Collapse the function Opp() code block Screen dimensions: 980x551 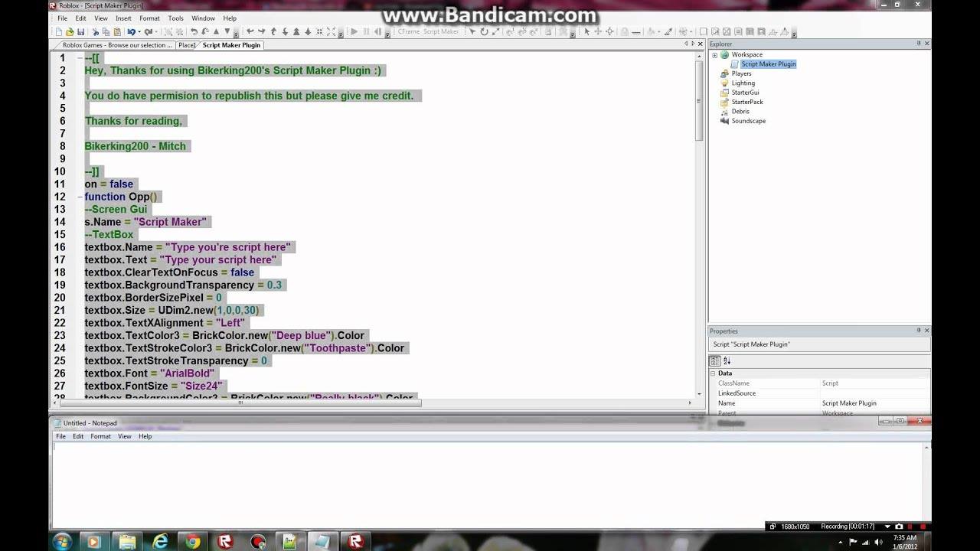pyautogui.click(x=80, y=197)
